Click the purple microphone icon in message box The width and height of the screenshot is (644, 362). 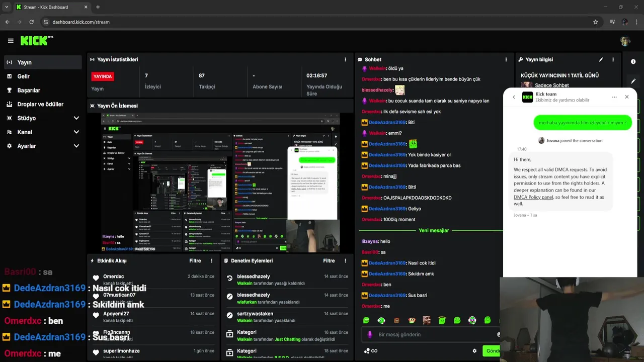point(370,334)
